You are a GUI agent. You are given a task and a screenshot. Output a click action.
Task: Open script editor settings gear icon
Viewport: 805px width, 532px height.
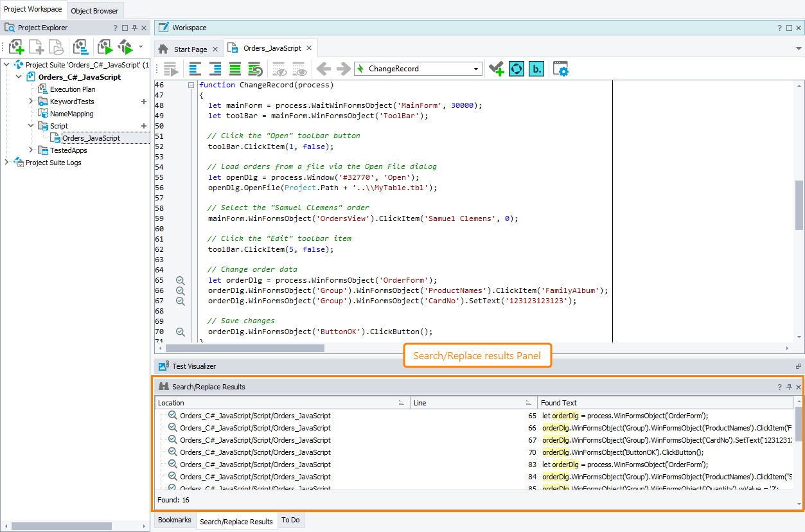point(561,69)
